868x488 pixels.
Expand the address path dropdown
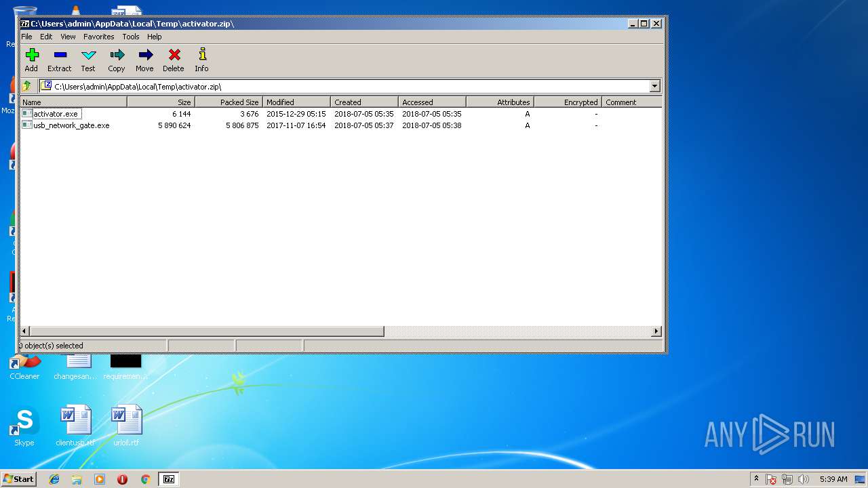(654, 86)
